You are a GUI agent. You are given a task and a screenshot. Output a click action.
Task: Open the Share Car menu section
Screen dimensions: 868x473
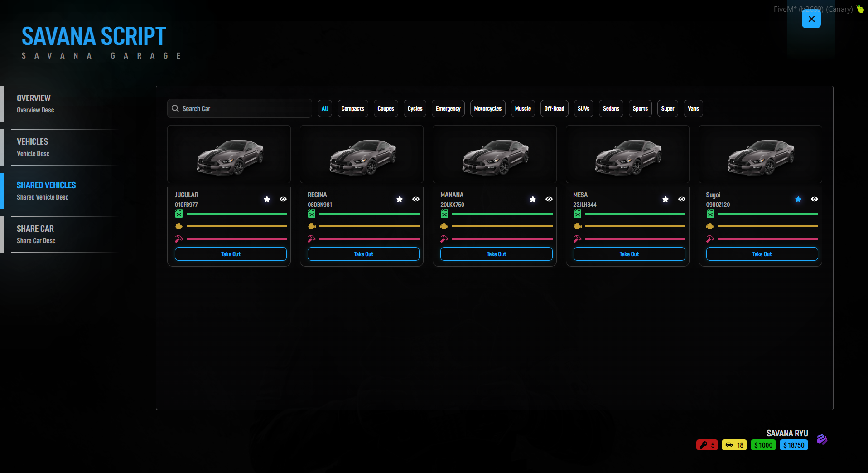click(63, 234)
